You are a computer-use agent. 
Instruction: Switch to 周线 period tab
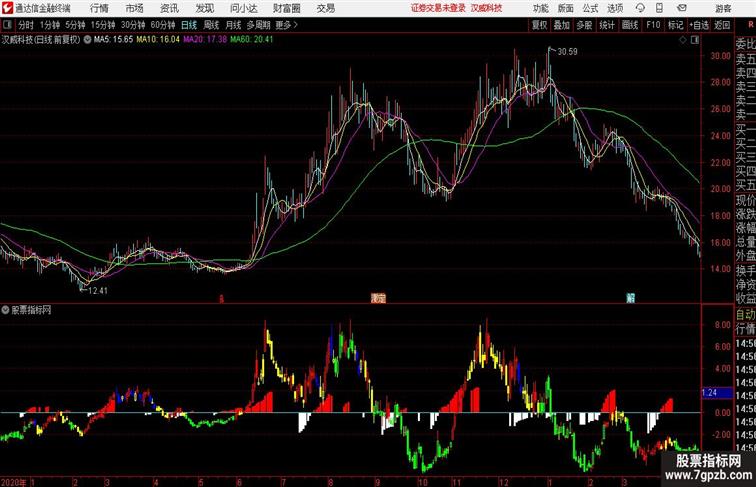pyautogui.click(x=211, y=25)
